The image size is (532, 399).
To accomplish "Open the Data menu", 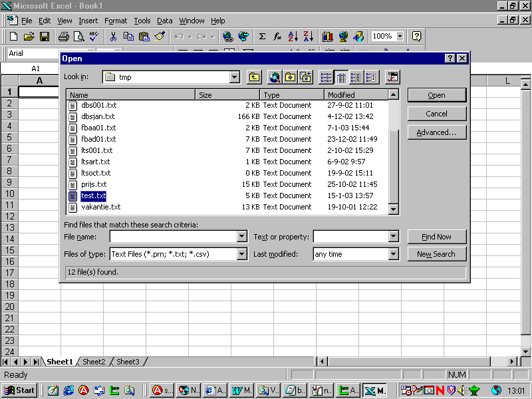I will click(164, 21).
